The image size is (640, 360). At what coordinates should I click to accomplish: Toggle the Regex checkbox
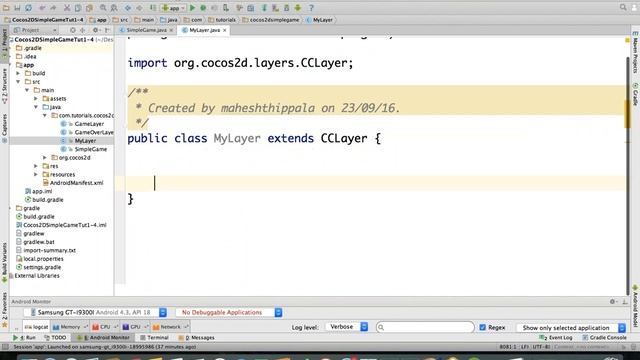482,327
